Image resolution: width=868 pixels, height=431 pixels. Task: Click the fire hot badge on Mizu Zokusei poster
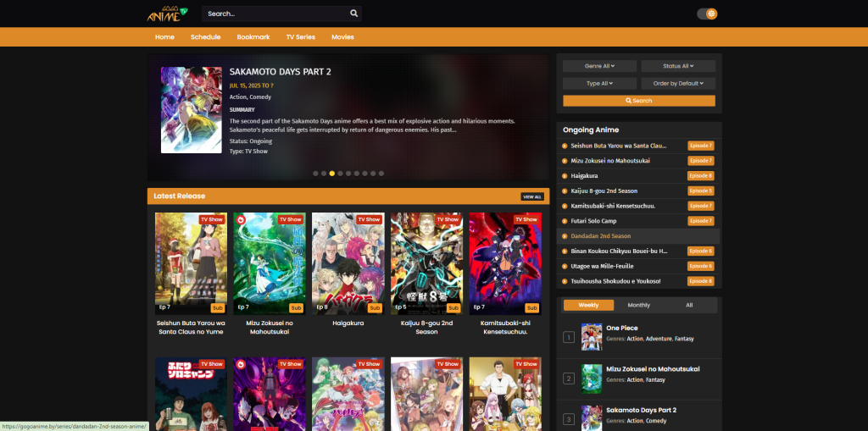coord(241,219)
